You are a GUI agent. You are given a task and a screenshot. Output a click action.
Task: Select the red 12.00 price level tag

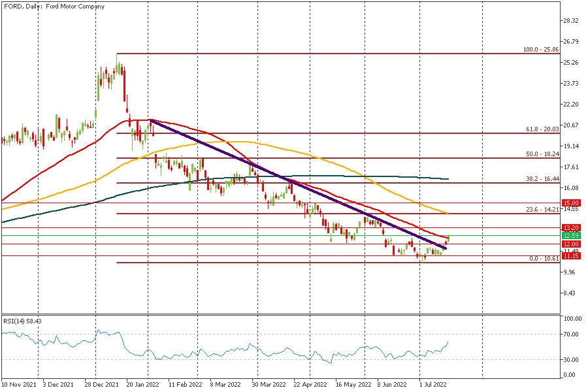click(x=570, y=244)
